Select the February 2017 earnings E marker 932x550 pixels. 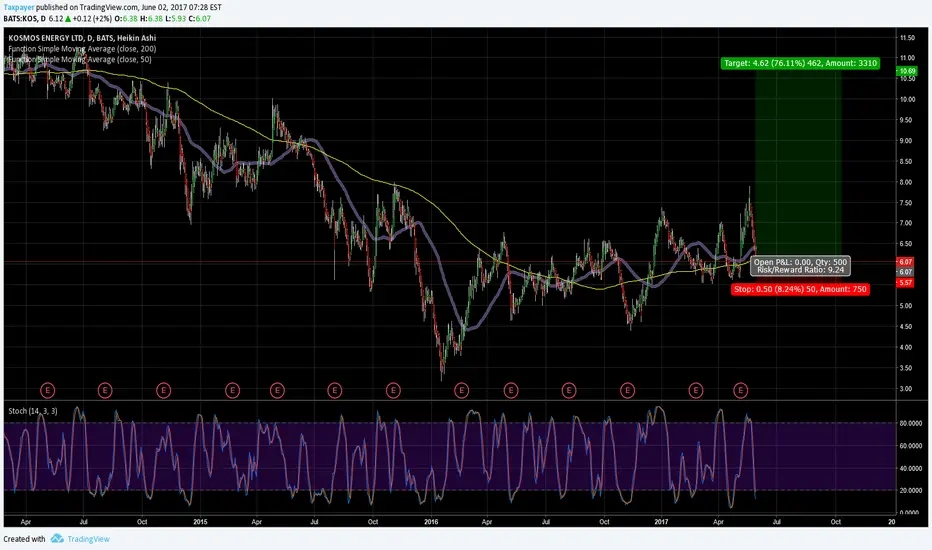[695, 391]
